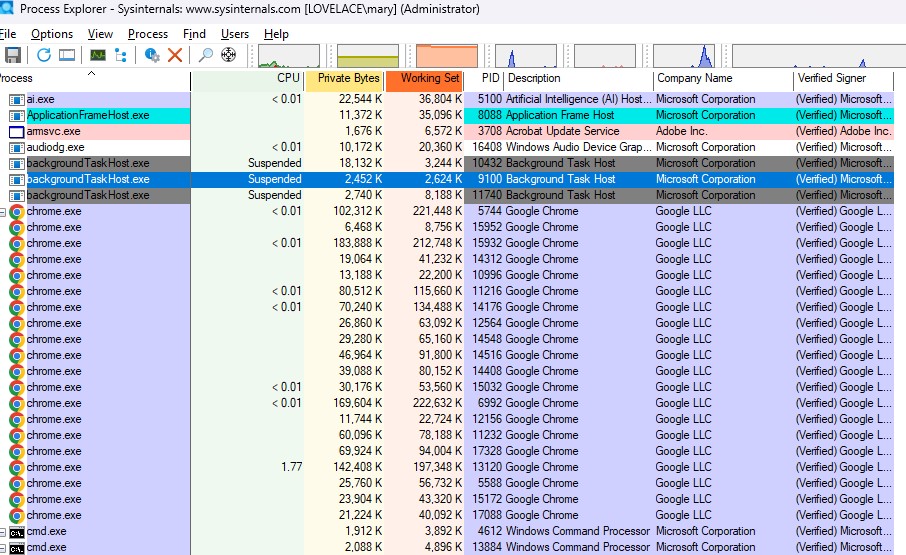
Task: Click the 1.77 CPU value
Action: (291, 467)
